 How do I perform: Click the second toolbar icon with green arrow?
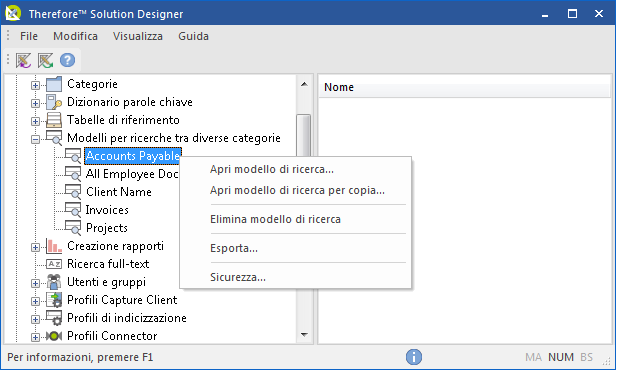pos(46,60)
